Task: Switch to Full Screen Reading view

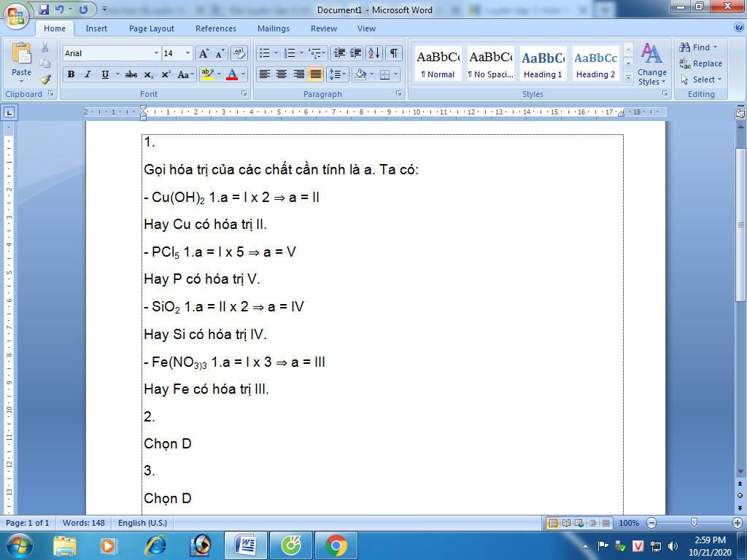Action: [566, 523]
